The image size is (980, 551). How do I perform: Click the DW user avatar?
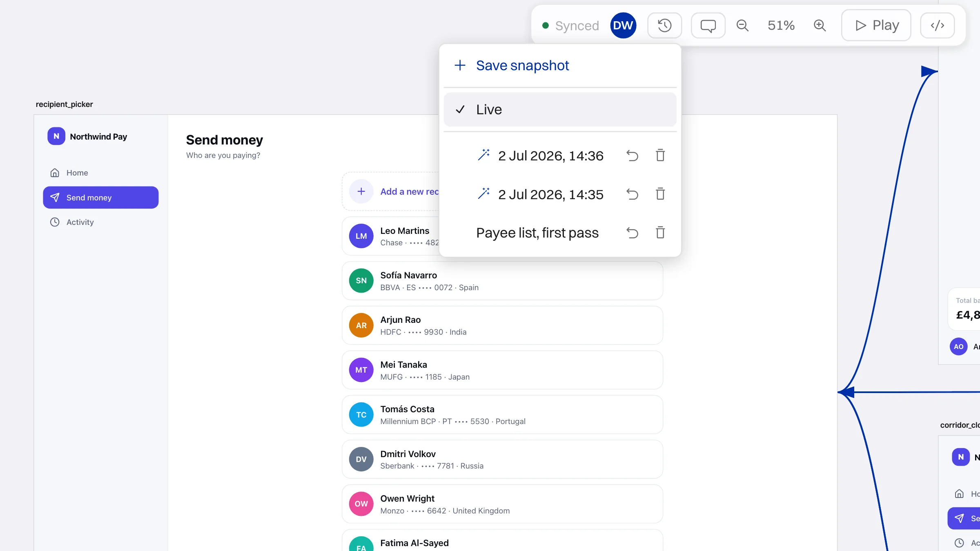(623, 25)
